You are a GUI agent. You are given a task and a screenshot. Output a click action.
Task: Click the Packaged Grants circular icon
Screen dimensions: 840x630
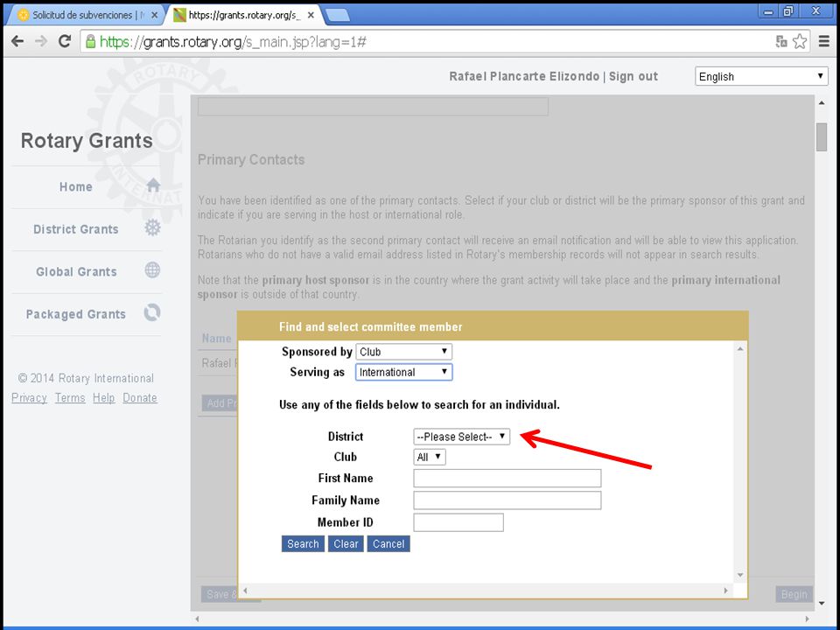tap(152, 312)
